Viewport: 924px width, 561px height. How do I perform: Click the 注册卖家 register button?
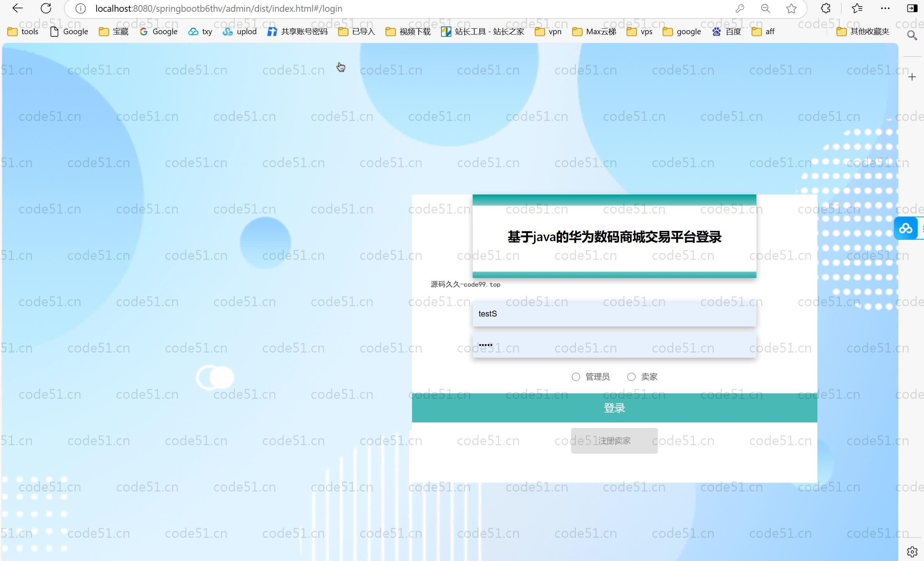click(x=614, y=441)
